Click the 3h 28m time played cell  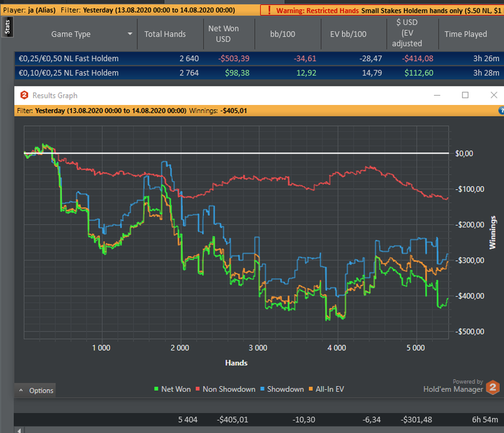486,73
